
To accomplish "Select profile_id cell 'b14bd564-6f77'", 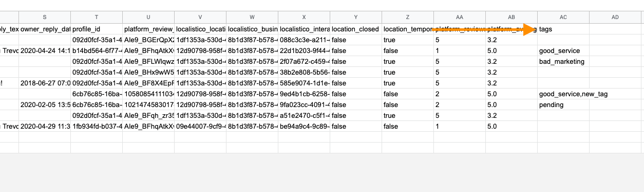I will [x=97, y=51].
